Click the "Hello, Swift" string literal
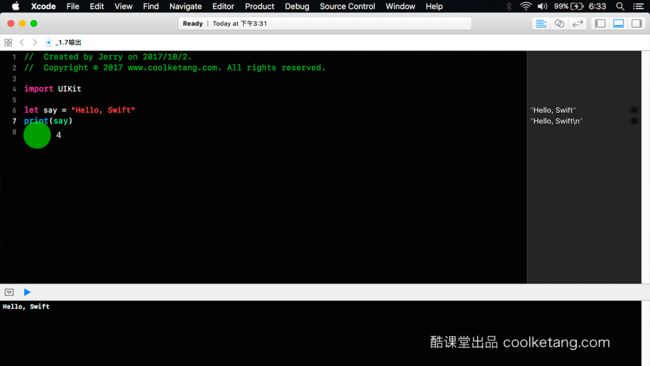650x366 pixels. [x=103, y=110]
